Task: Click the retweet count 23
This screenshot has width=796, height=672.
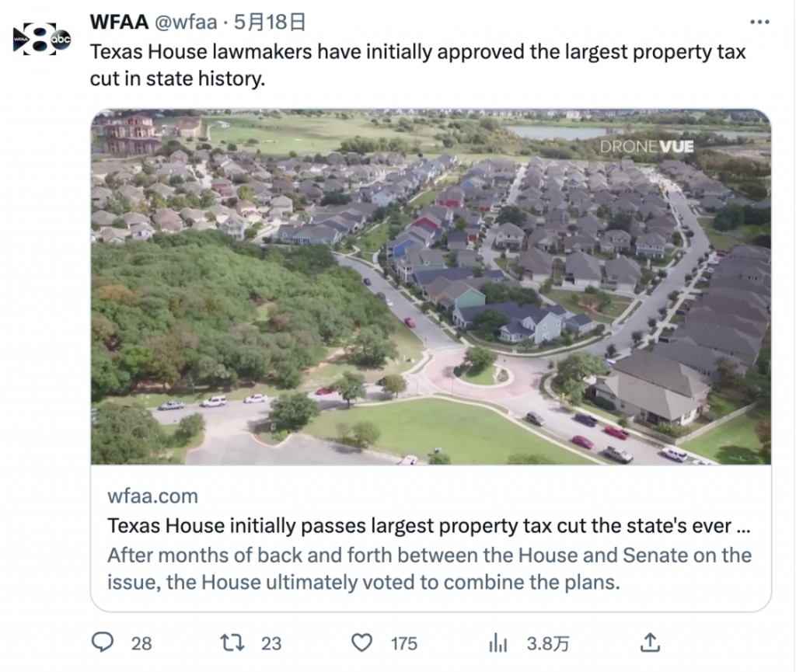Action: point(271,643)
